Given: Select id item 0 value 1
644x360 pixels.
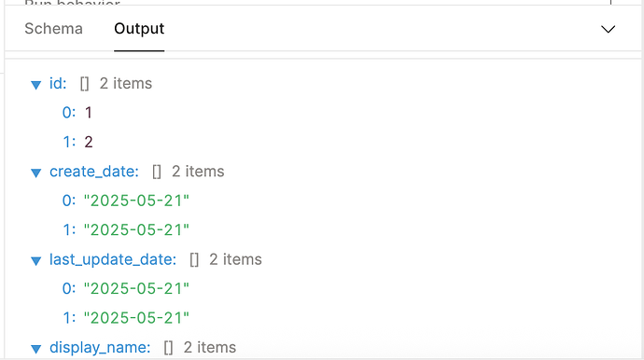Looking at the screenshot, I should [x=89, y=113].
